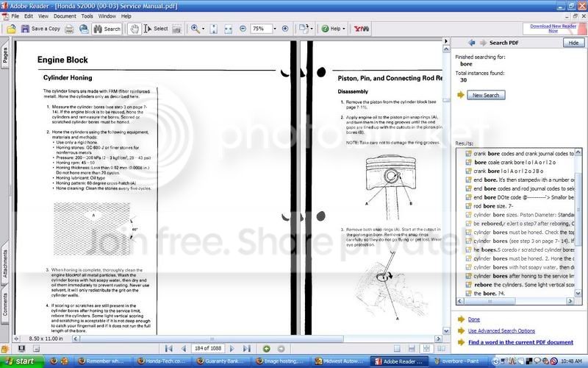588x368 pixels.
Task: Click the New Search button
Action: click(x=485, y=95)
